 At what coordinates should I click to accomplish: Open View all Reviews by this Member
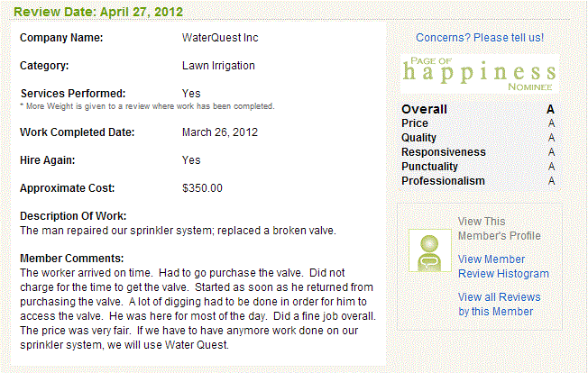click(x=499, y=305)
